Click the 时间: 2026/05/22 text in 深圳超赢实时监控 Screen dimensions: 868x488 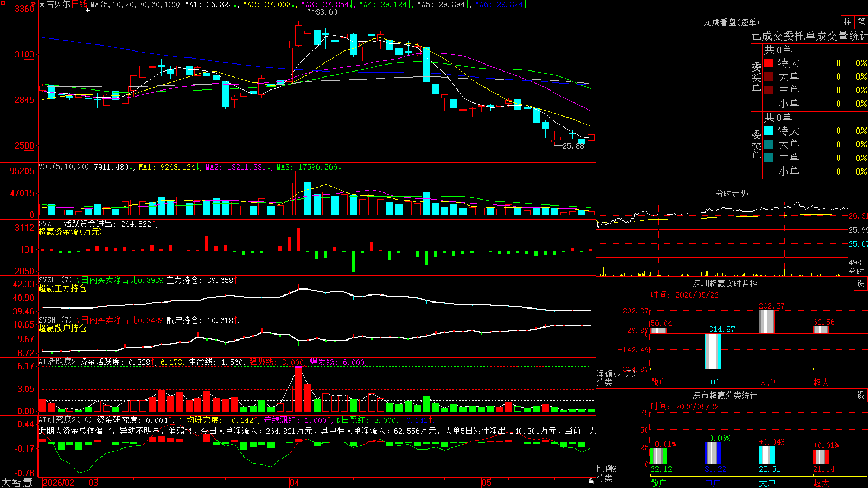(x=685, y=295)
